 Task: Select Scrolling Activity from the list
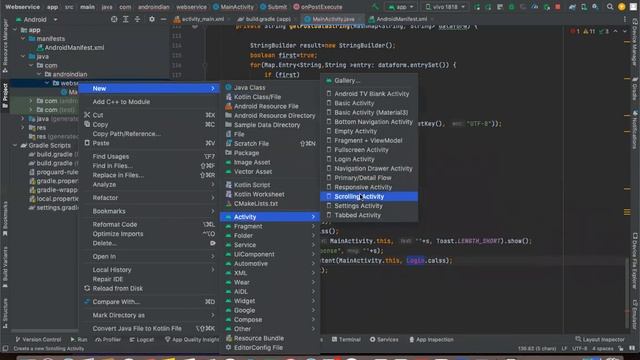[x=369, y=197]
